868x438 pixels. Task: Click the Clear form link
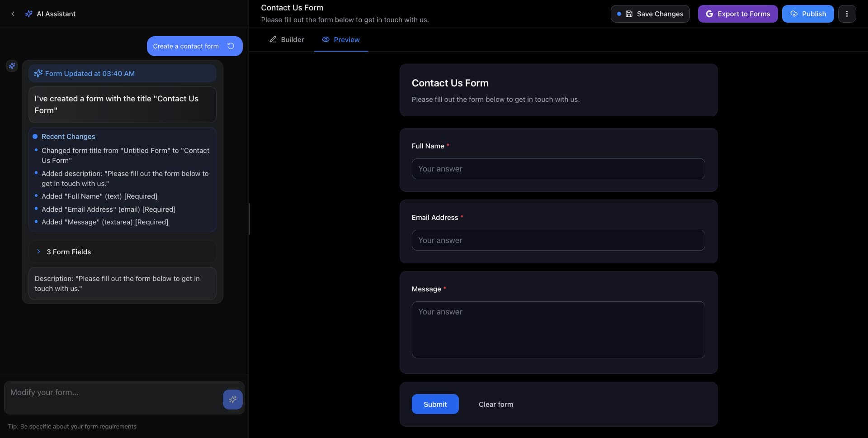click(x=496, y=405)
